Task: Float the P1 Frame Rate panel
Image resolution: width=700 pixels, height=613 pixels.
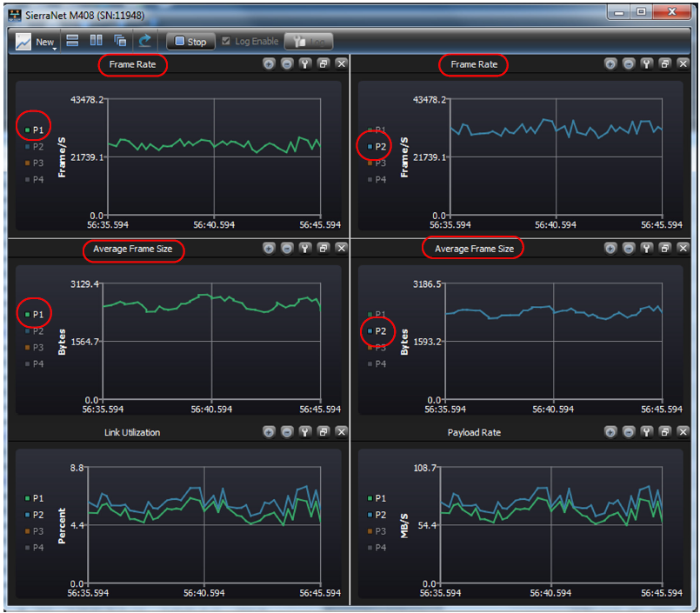Action: coord(323,63)
